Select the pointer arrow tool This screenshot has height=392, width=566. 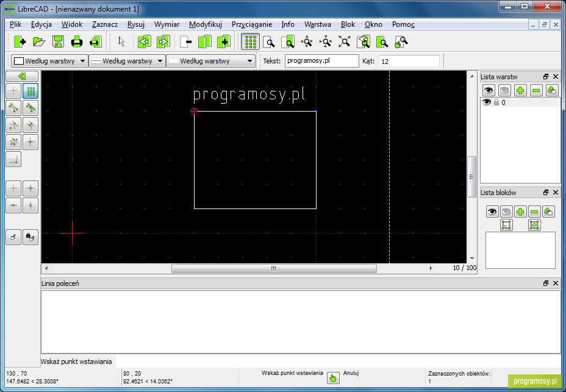tap(121, 42)
